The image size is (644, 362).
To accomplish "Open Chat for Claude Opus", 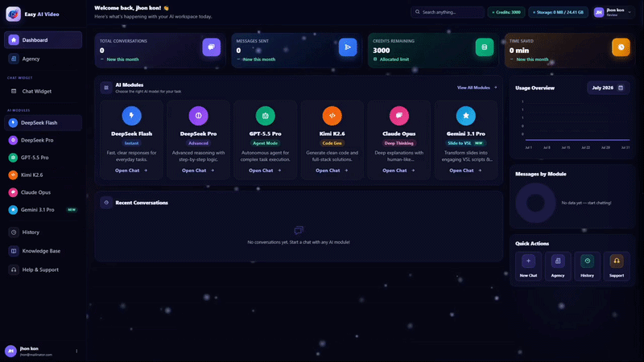I will pyautogui.click(x=398, y=171).
